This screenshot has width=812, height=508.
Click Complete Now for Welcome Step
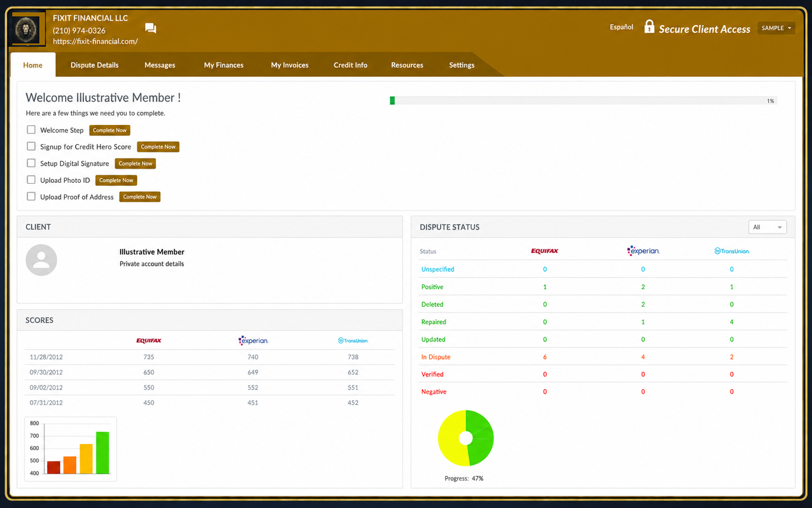(110, 130)
